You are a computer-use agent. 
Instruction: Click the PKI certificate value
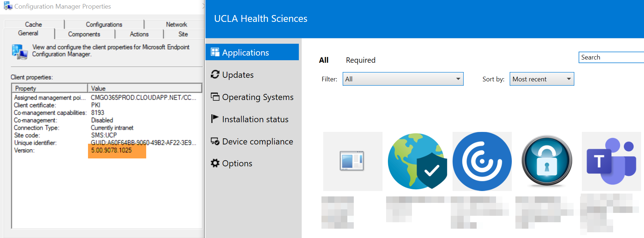96,105
